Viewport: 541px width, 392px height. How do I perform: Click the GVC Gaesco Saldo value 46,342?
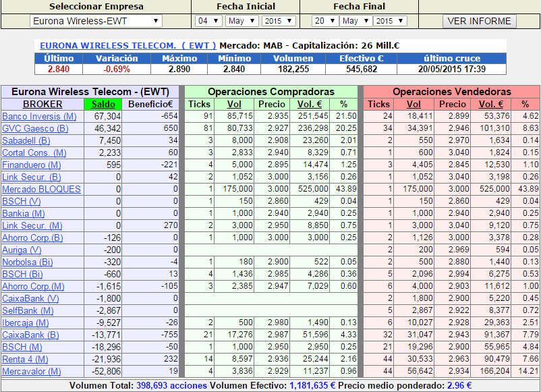(x=107, y=128)
